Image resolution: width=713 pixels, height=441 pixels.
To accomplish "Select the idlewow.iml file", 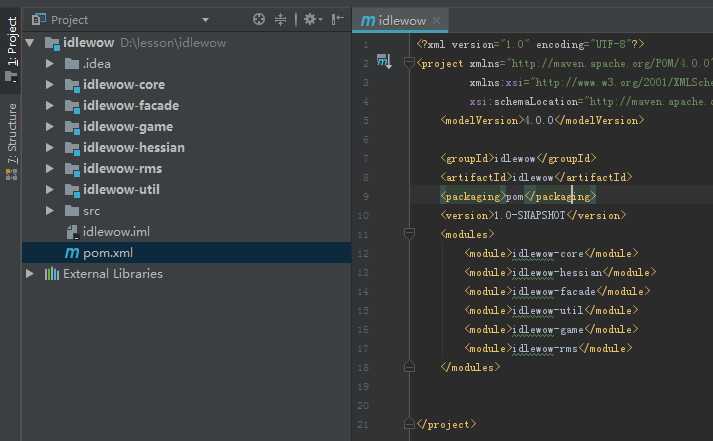I will pyautogui.click(x=116, y=232).
